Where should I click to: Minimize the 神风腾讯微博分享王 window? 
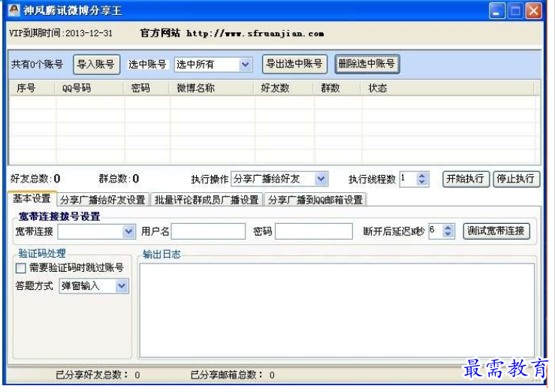tap(497, 11)
